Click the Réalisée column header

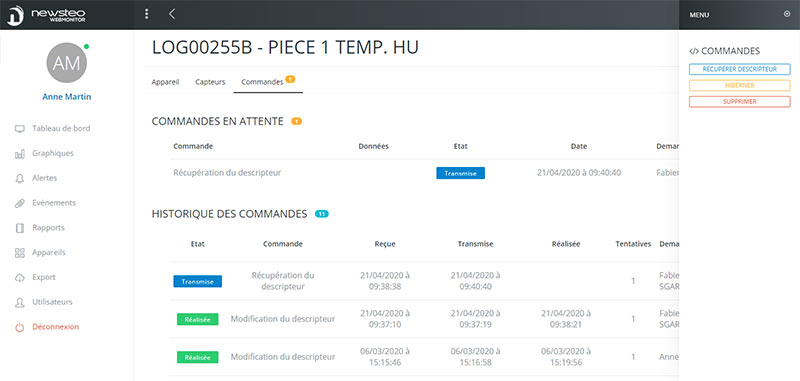point(566,244)
